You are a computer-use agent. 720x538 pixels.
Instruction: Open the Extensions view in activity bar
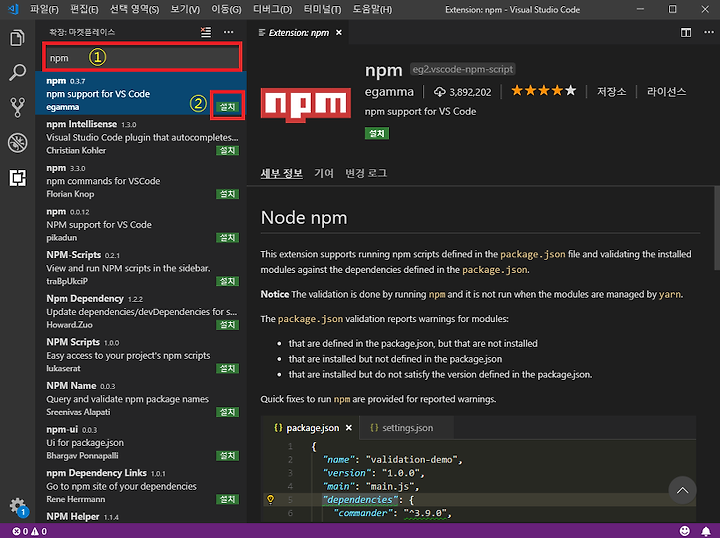click(x=17, y=178)
